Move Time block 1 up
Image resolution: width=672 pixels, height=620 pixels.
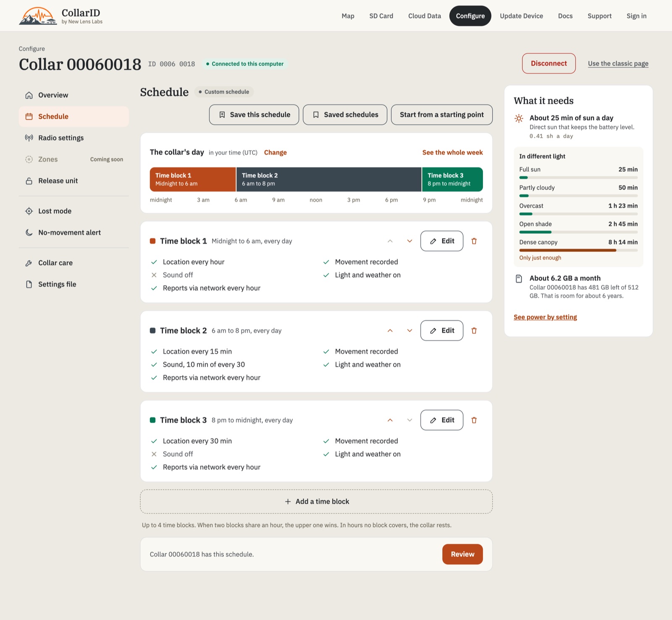[x=390, y=241]
